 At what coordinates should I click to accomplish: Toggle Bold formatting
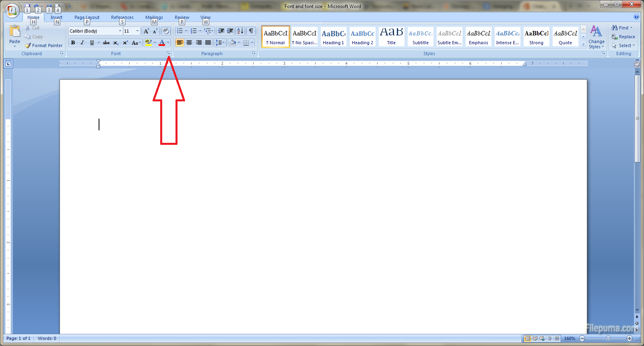point(73,43)
